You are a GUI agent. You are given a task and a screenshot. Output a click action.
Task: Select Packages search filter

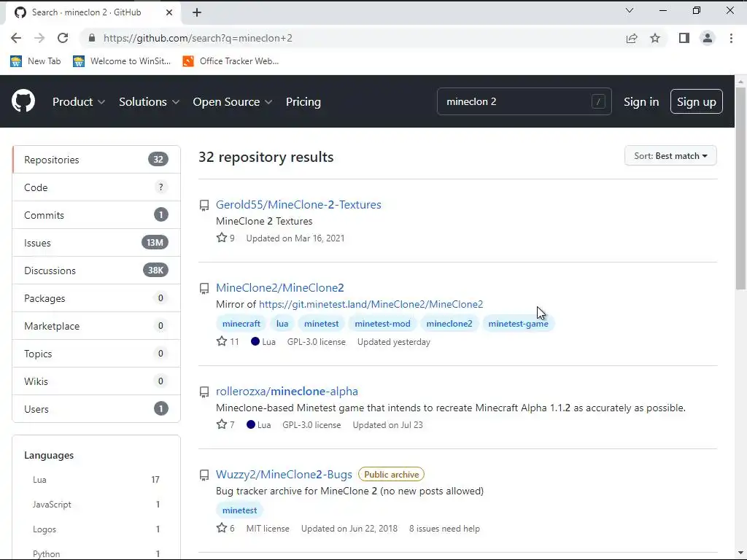[x=96, y=298]
